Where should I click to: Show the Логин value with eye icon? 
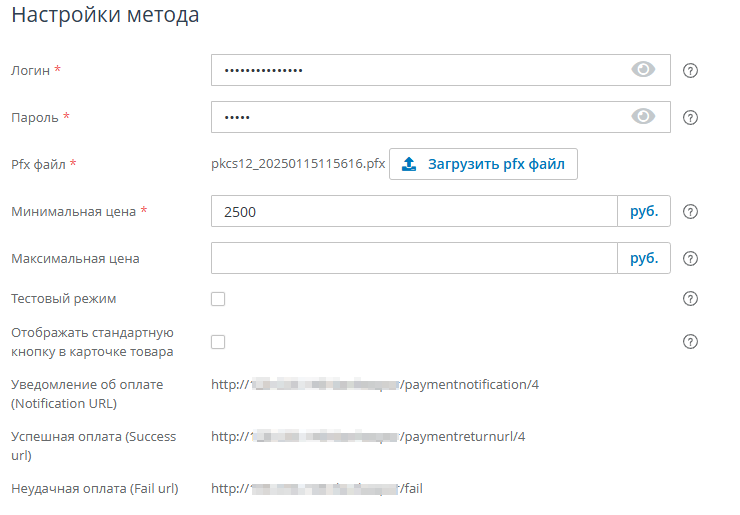pyautogui.click(x=643, y=70)
